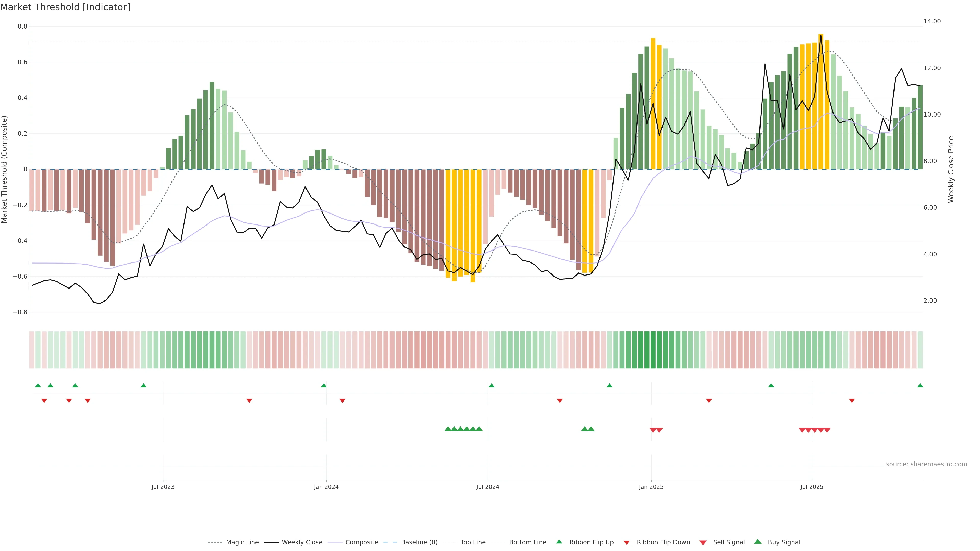This screenshot has height=551, width=980.
Task: Click the last Ribbon Flip Up marker at far right
Action: pos(920,386)
